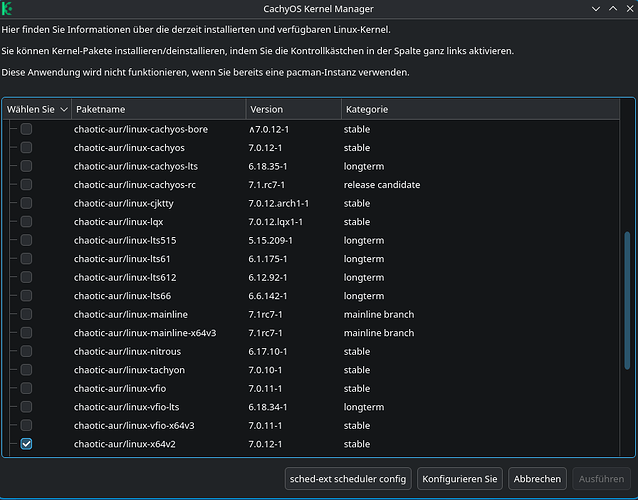Close the CachyOS Kernel Manager window
Viewport: 638px width, 500px height.
point(630,9)
